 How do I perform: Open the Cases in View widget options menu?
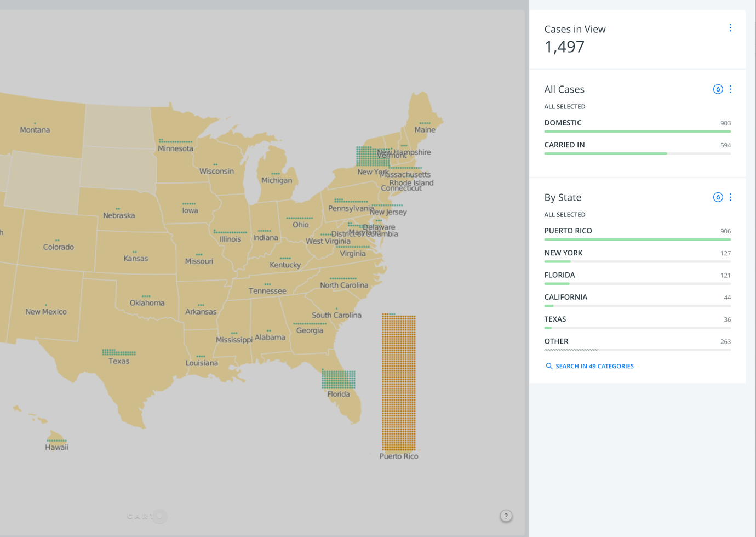click(x=730, y=28)
